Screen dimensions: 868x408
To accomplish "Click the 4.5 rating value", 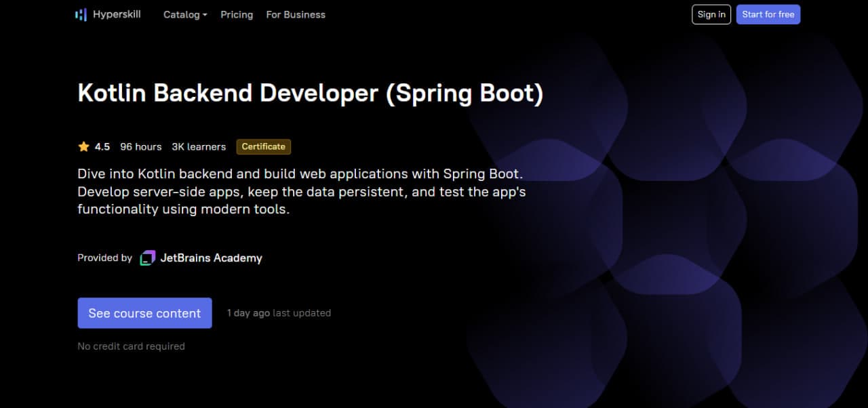I will point(102,146).
